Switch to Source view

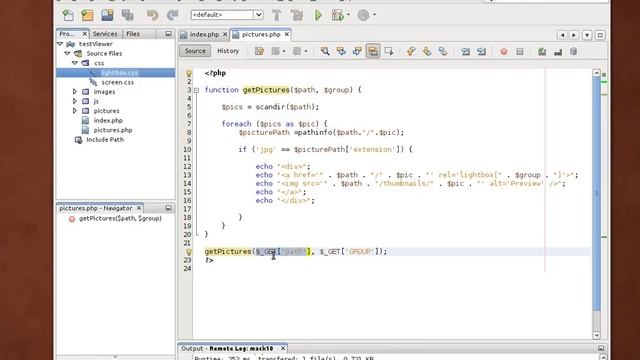(x=195, y=51)
